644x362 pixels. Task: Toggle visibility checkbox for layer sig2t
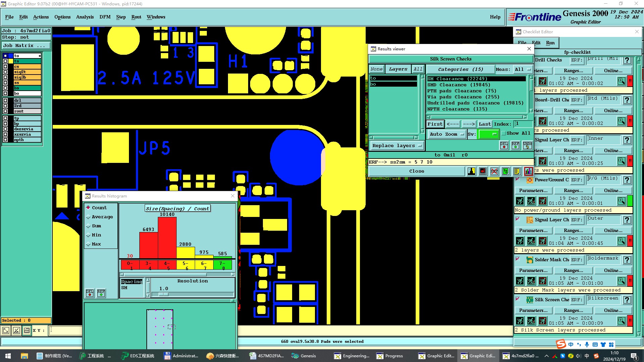click(x=5, y=72)
